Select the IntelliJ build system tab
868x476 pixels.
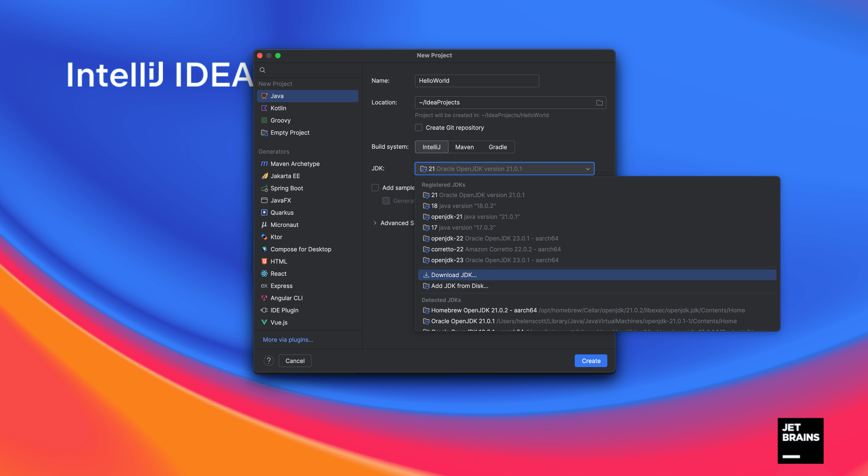(x=431, y=146)
